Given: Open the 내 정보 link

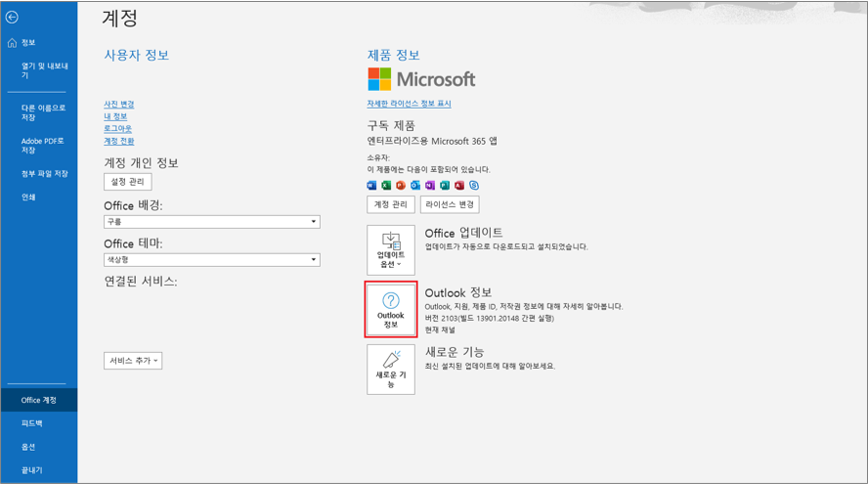Looking at the screenshot, I should [x=115, y=116].
